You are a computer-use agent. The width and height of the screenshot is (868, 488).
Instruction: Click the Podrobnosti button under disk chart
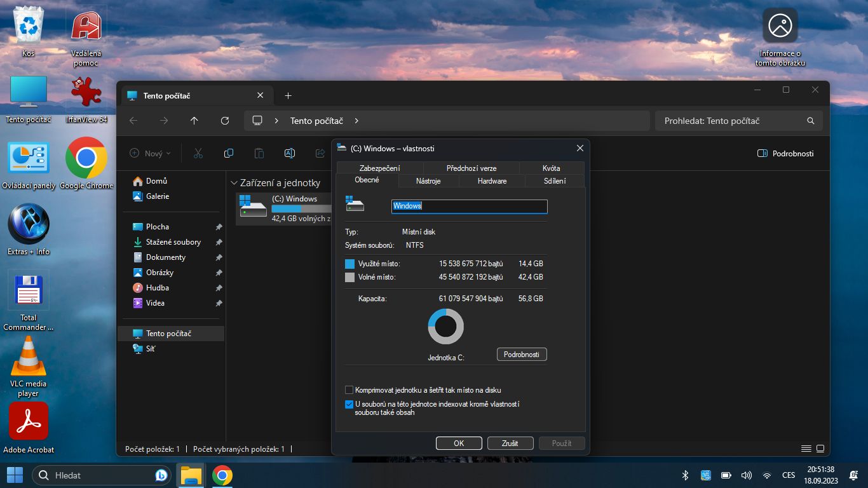coord(521,355)
